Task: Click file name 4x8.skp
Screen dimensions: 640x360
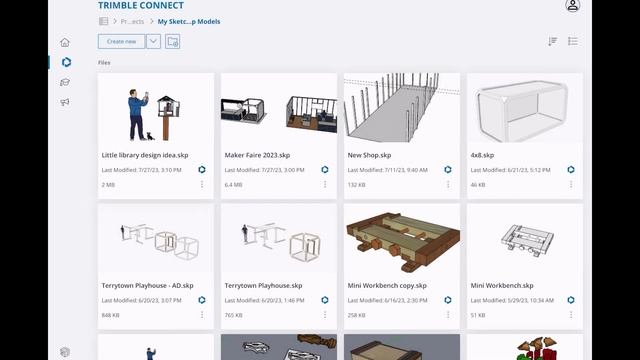Action: coord(482,155)
